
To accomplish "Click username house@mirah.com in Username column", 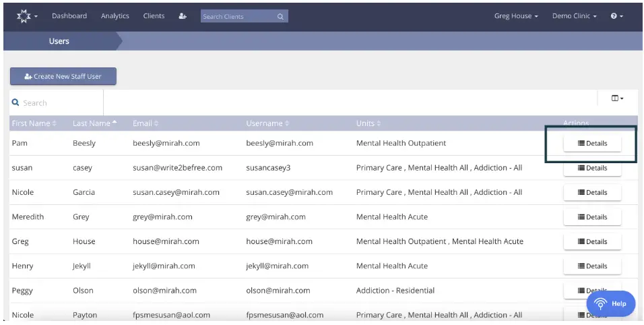I will (x=280, y=241).
